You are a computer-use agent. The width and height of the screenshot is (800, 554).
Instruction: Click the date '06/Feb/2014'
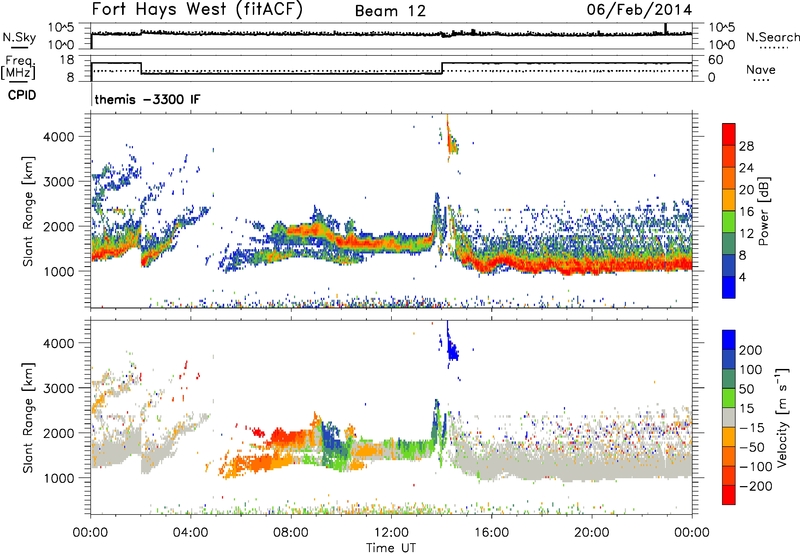(639, 10)
